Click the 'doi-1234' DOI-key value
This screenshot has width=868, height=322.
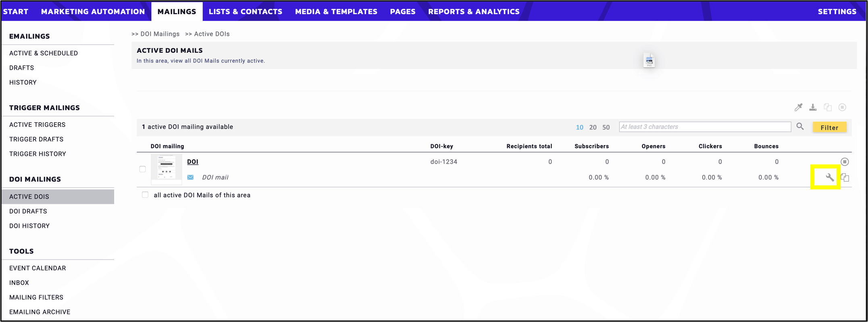[444, 162]
